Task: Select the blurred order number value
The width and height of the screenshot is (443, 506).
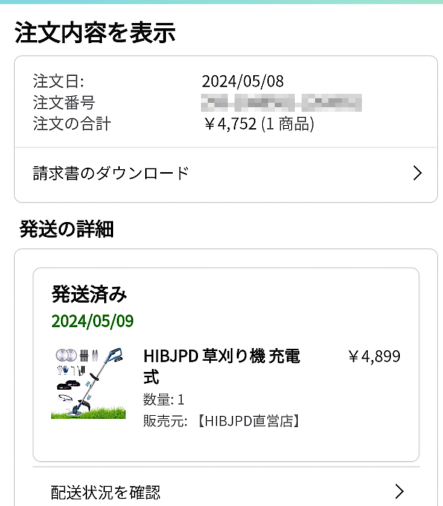Action: (281, 103)
